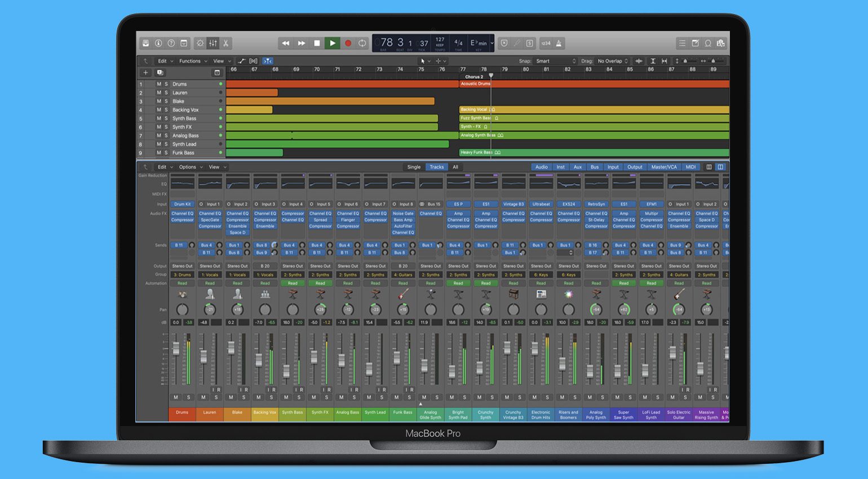Open the Note Pads button

click(x=695, y=43)
